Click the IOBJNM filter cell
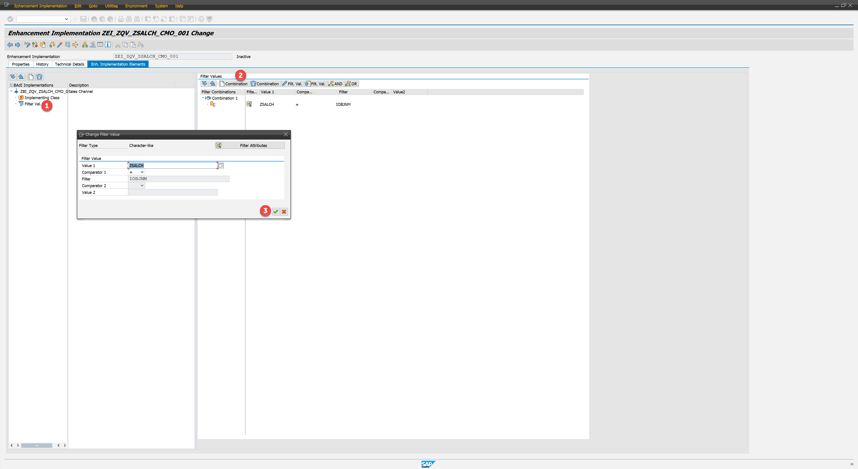 pos(343,105)
